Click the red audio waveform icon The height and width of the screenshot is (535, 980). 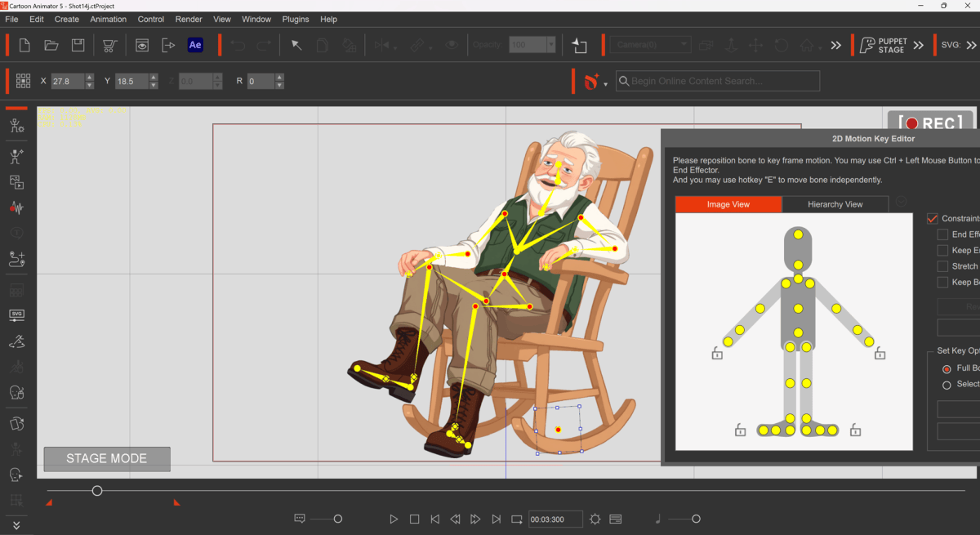(x=16, y=207)
